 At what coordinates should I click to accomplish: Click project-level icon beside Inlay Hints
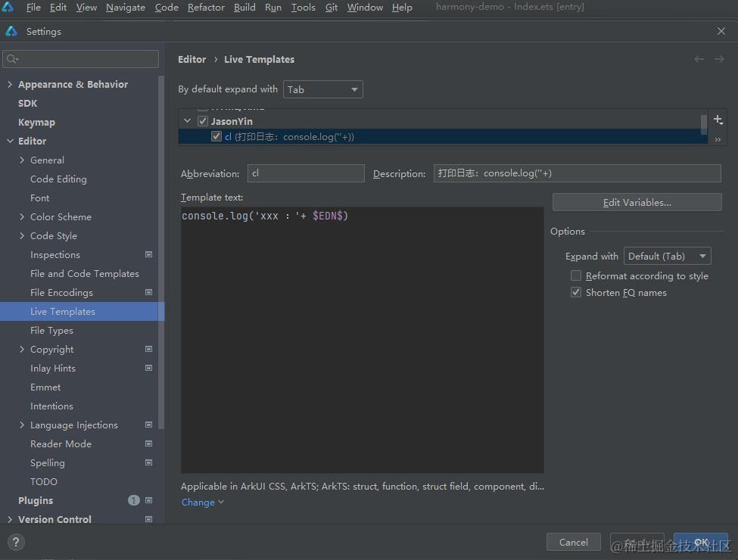point(148,368)
